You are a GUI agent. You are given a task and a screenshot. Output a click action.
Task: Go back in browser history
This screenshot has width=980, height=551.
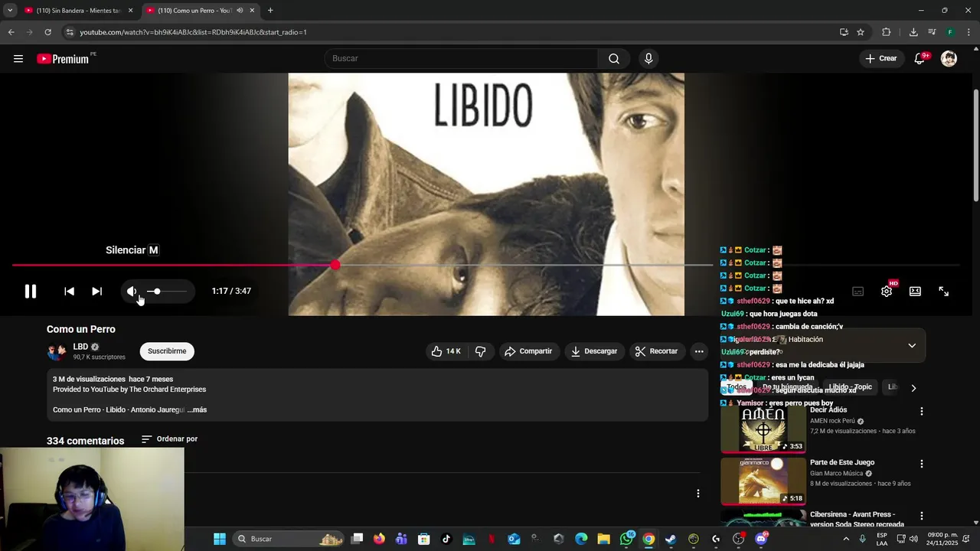tap(11, 32)
